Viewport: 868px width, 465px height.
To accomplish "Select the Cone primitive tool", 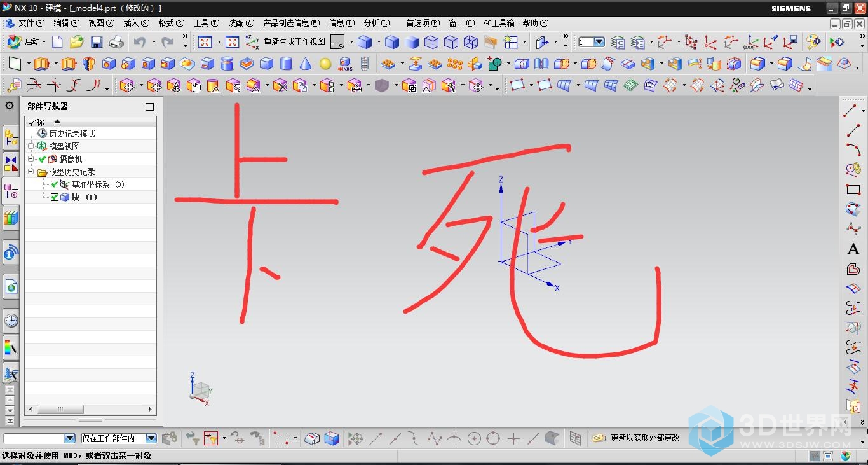I will 306,64.
